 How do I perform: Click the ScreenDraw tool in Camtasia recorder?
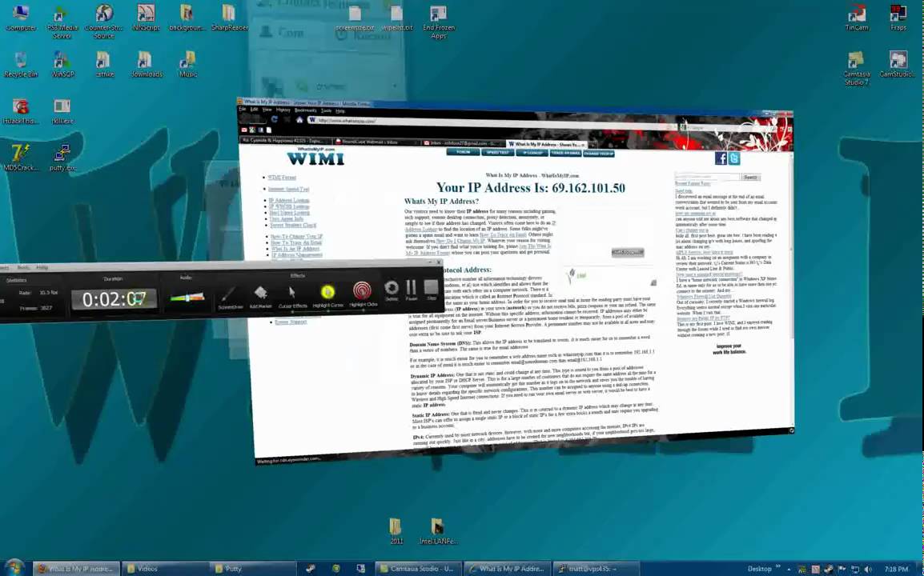[x=230, y=297]
